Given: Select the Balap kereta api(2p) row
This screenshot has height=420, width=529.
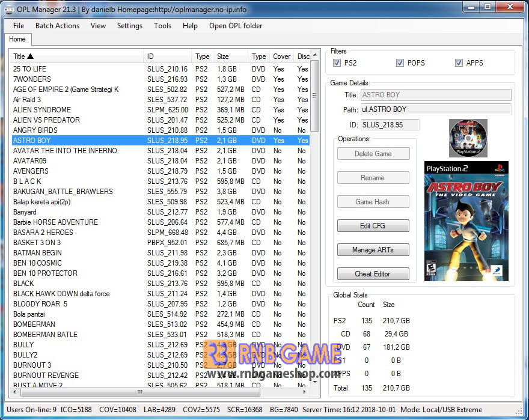Looking at the screenshot, I should pyautogui.click(x=161, y=202).
